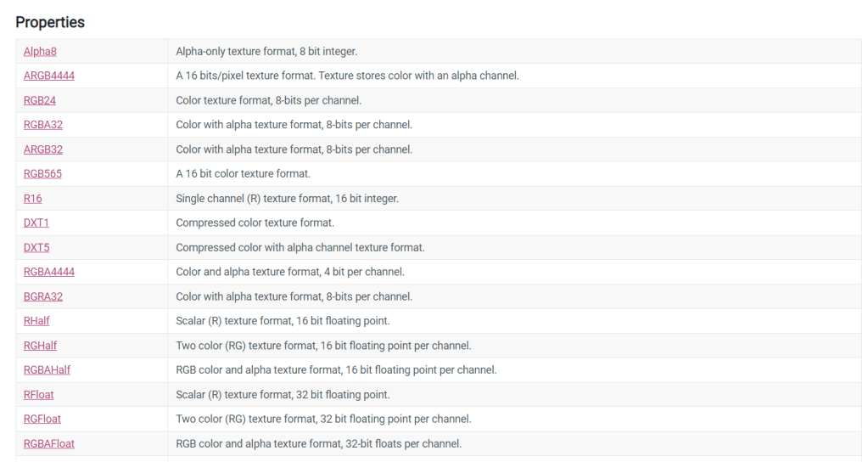Select the RGFloat link

click(x=42, y=419)
